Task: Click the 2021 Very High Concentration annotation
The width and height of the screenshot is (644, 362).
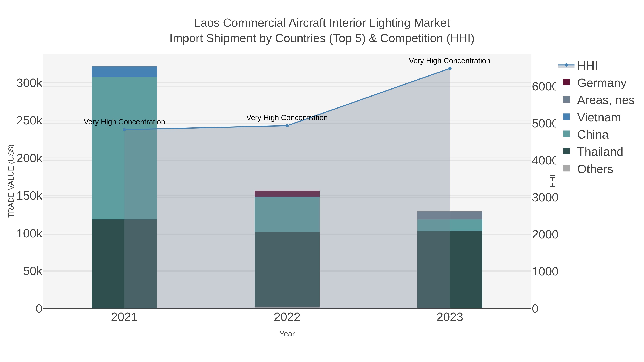Action: (x=124, y=122)
